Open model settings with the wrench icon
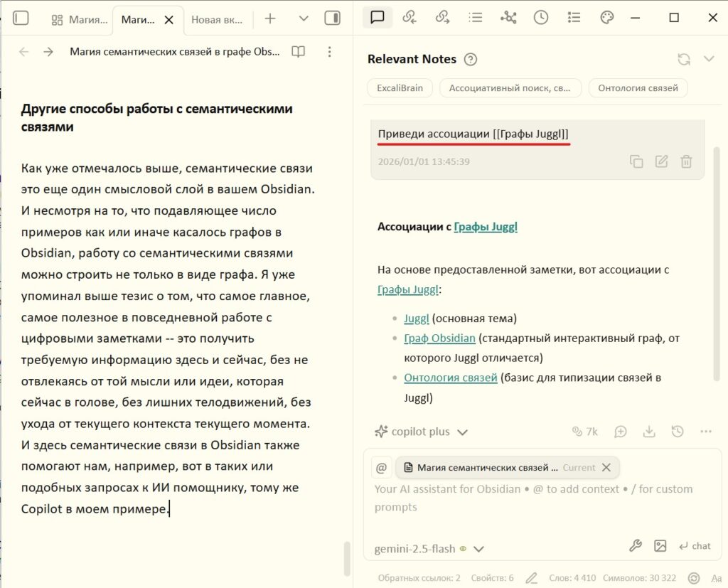 635,545
